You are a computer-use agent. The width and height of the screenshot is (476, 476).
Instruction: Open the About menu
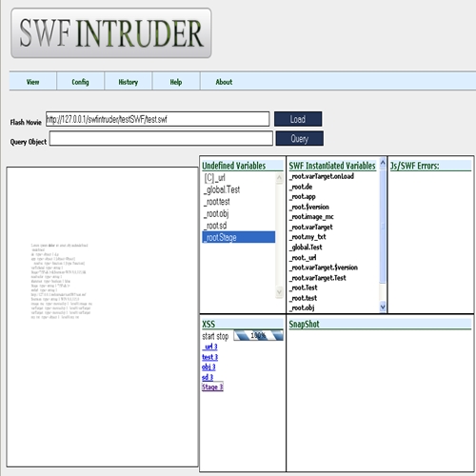click(x=224, y=82)
